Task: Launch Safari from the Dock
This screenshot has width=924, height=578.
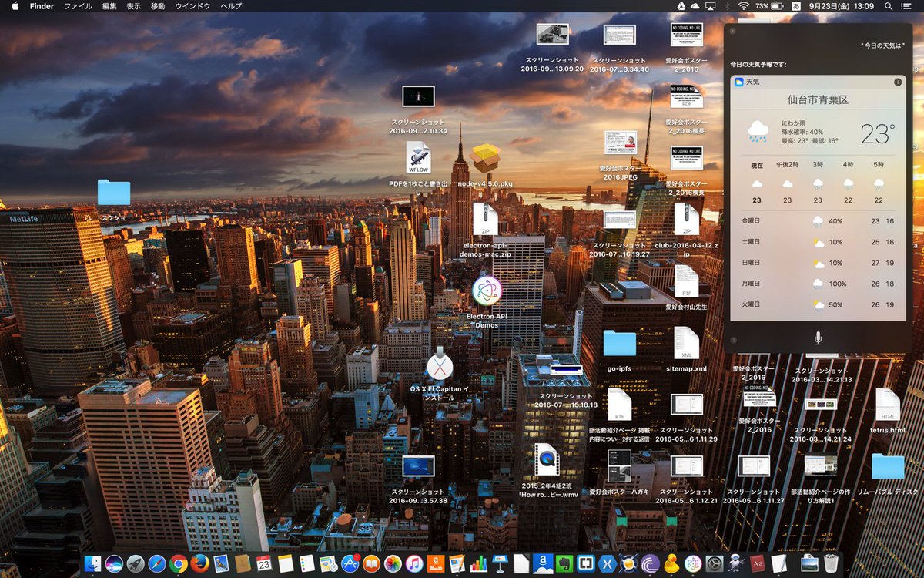Action: 157,563
